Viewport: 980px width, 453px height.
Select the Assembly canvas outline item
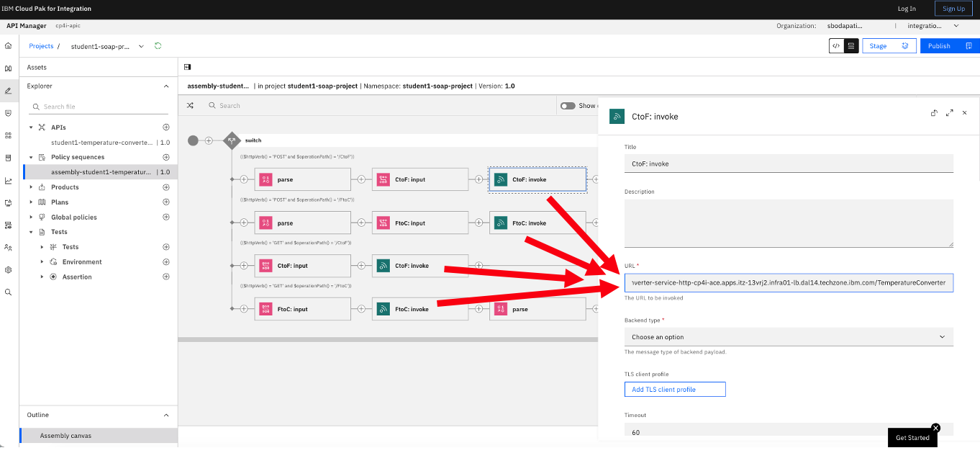99,436
